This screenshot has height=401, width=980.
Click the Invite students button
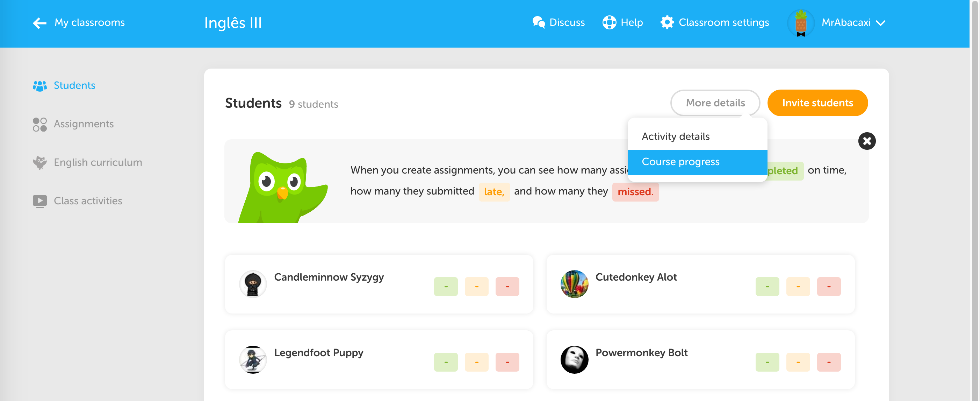point(817,103)
